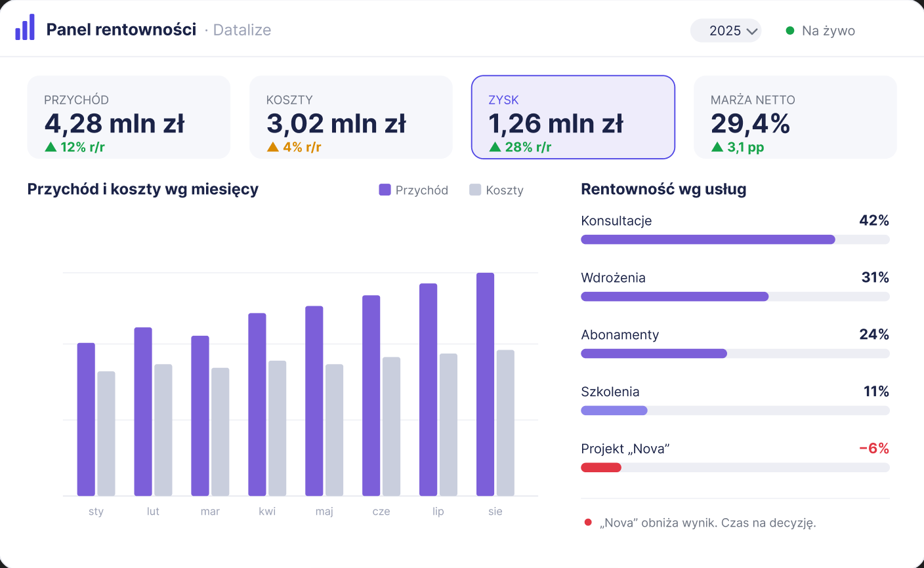924x568 pixels.
Task: Toggle the Przychód legend series
Action: (413, 190)
